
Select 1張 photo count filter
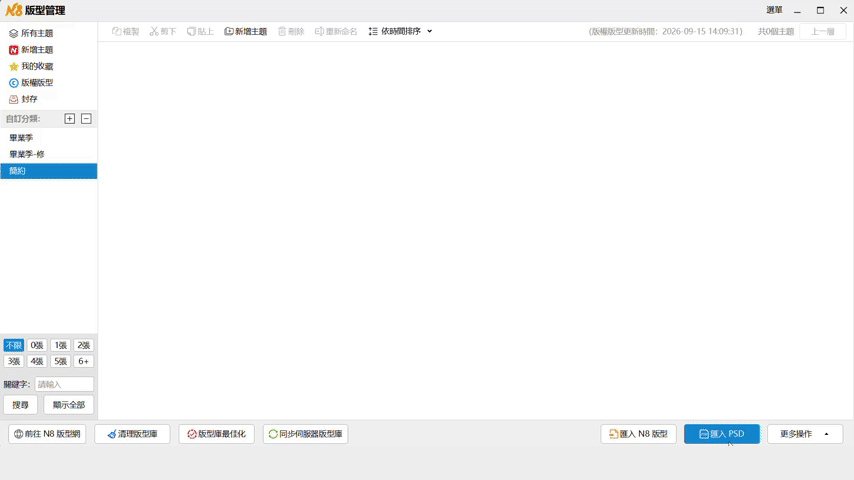click(60, 345)
